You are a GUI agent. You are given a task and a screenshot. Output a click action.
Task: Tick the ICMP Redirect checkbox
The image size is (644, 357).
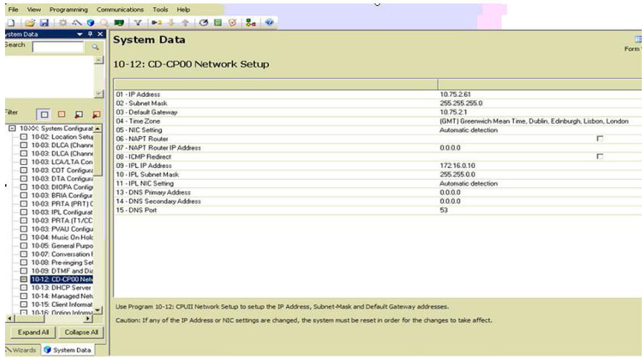pos(600,156)
